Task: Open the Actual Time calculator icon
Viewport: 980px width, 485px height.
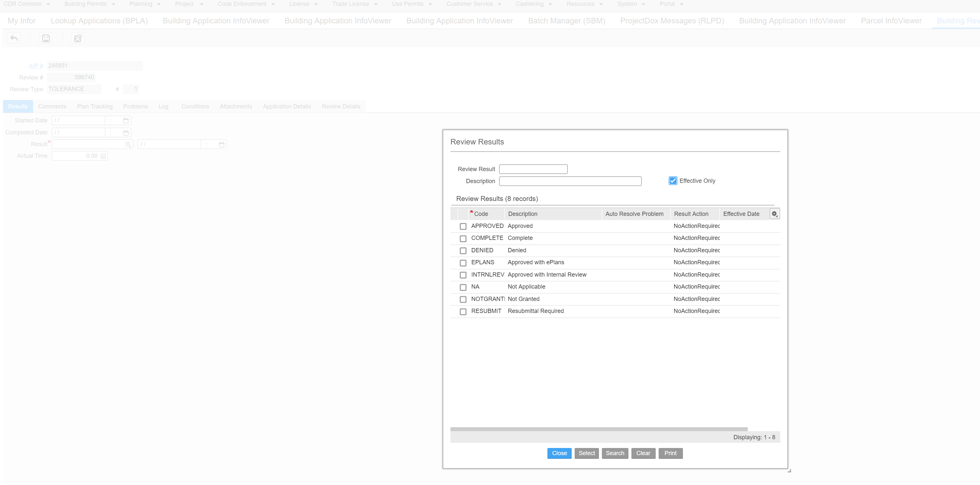Action: coord(103,156)
